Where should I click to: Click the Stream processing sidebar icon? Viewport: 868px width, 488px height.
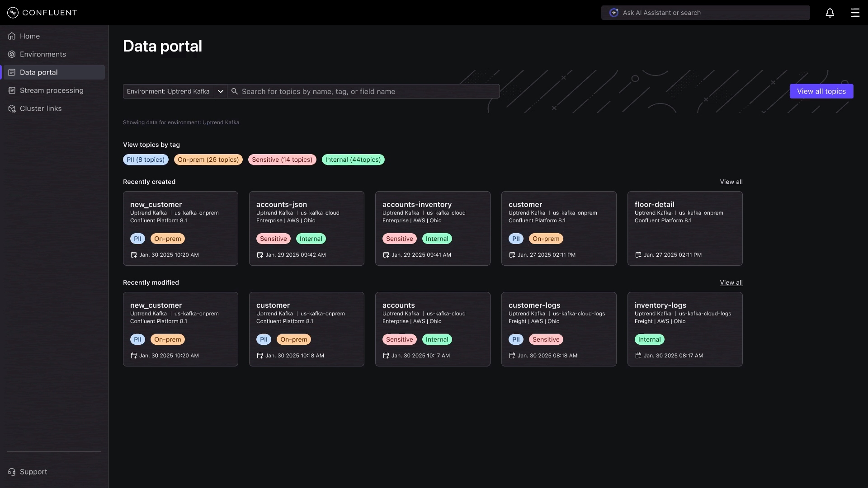tap(12, 90)
